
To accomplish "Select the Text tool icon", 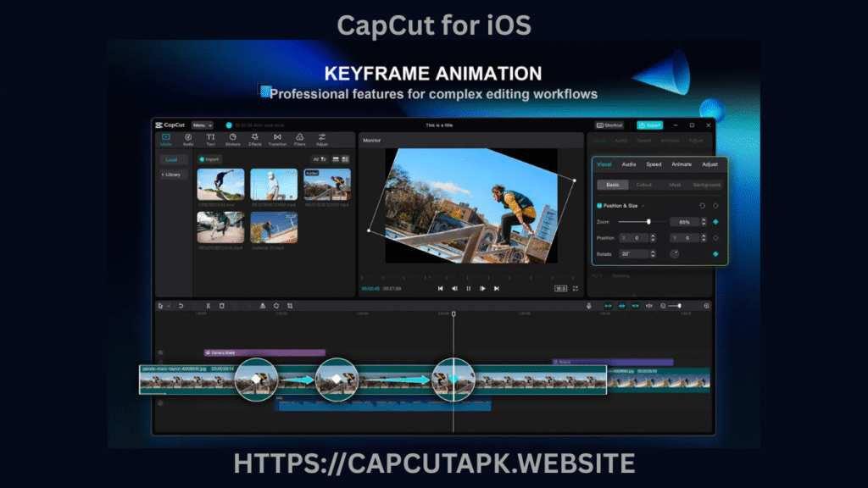I will click(x=210, y=136).
